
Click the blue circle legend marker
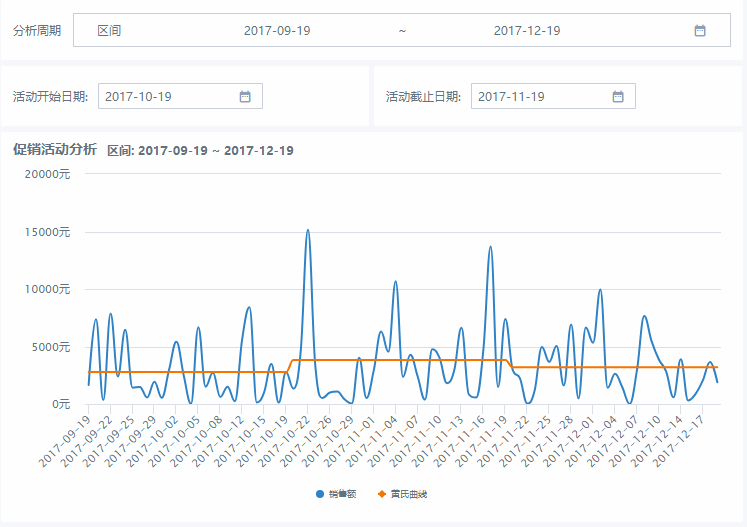tap(320, 494)
